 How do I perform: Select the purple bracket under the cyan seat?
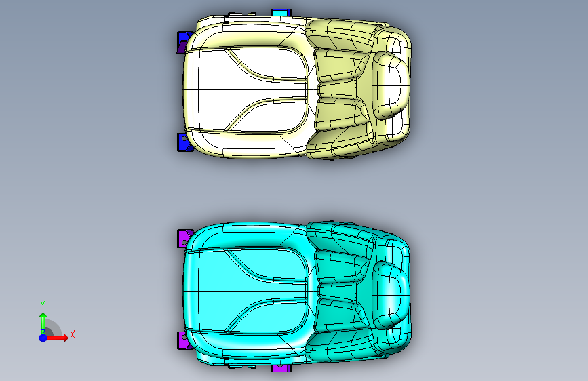click(281, 368)
